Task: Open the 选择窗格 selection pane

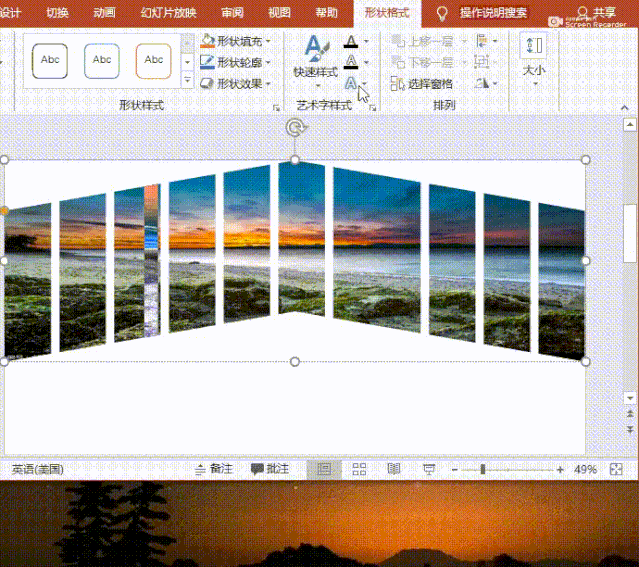Action: 422,84
